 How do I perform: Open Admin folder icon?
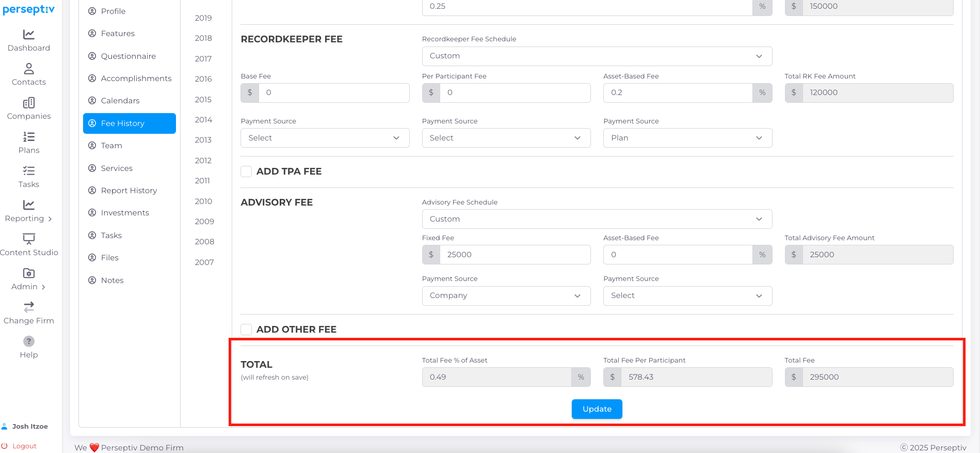(x=29, y=273)
